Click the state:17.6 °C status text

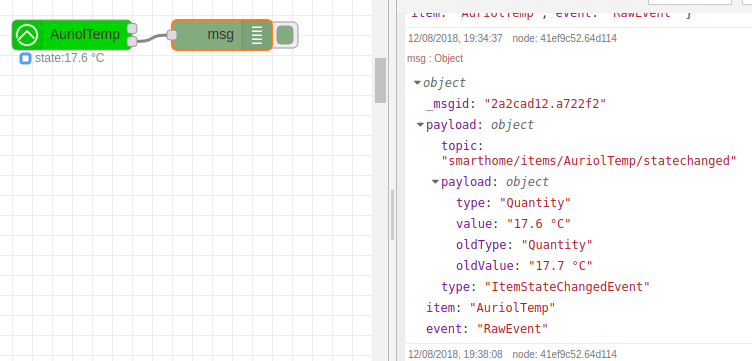coord(70,58)
